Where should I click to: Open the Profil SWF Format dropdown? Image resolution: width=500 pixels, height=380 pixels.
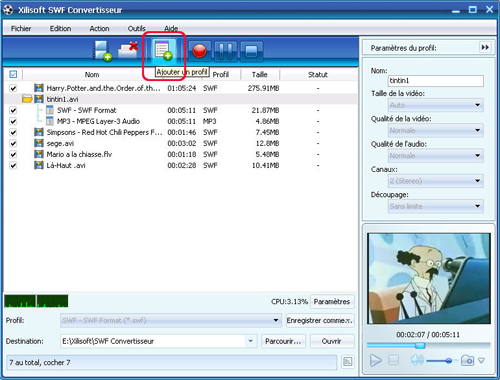[x=170, y=320]
